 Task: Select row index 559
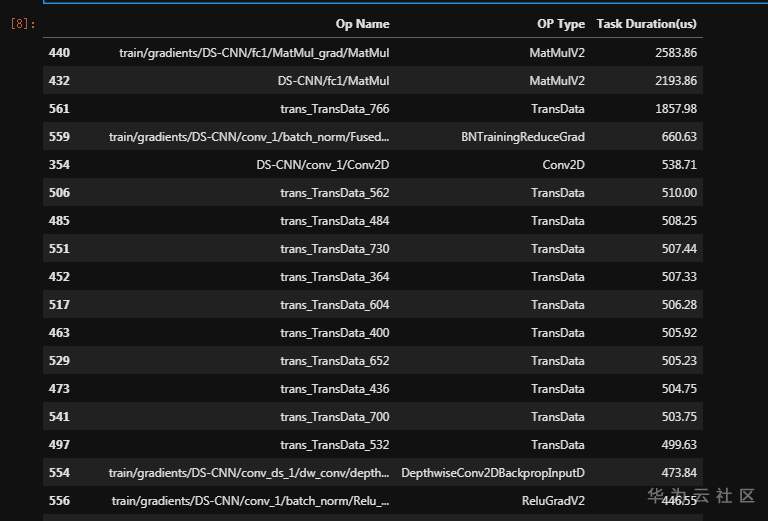pos(59,137)
